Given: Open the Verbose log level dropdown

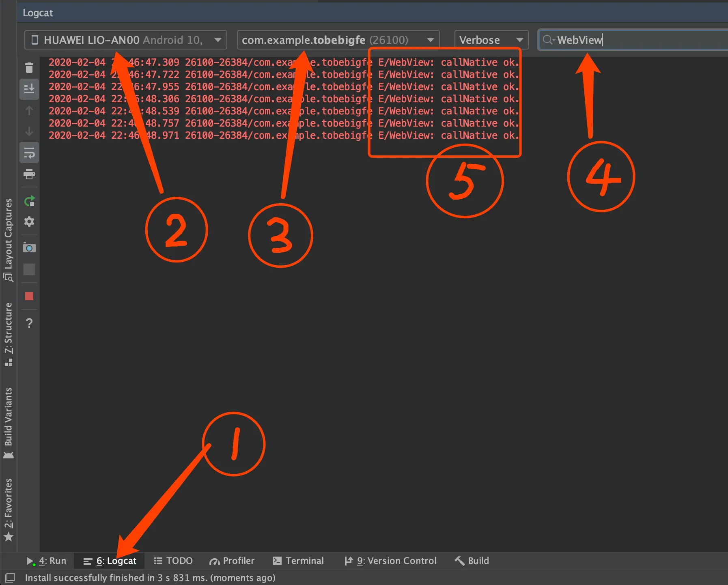Looking at the screenshot, I should (491, 40).
